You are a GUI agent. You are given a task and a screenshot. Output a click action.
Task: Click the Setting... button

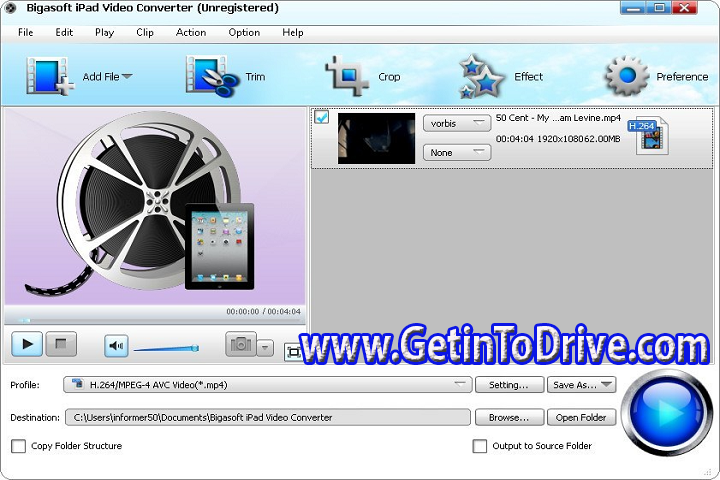pos(510,385)
